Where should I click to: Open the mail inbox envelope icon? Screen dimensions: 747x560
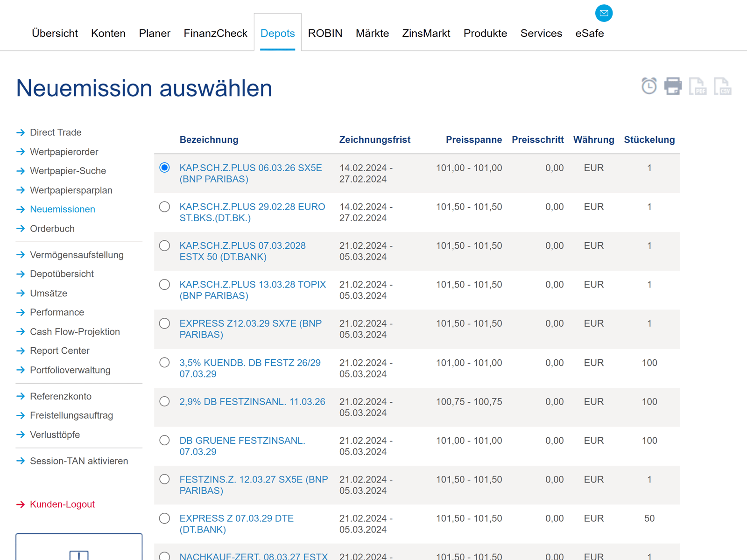click(604, 13)
